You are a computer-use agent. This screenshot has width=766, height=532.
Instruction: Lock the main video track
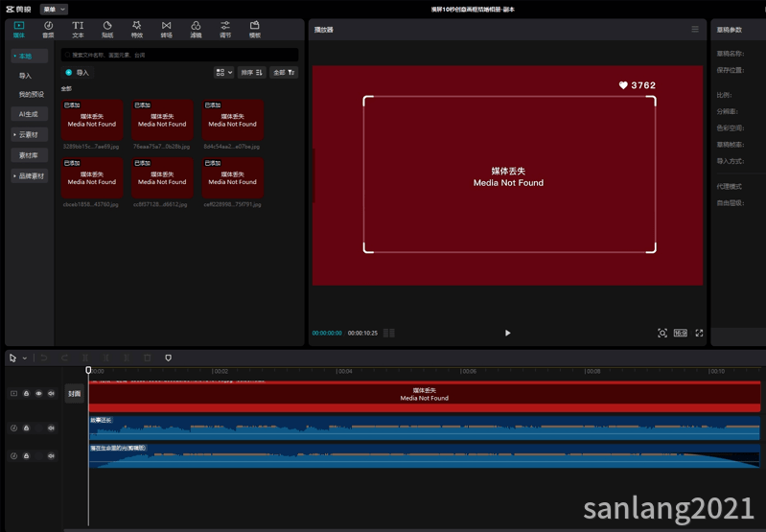point(27,394)
